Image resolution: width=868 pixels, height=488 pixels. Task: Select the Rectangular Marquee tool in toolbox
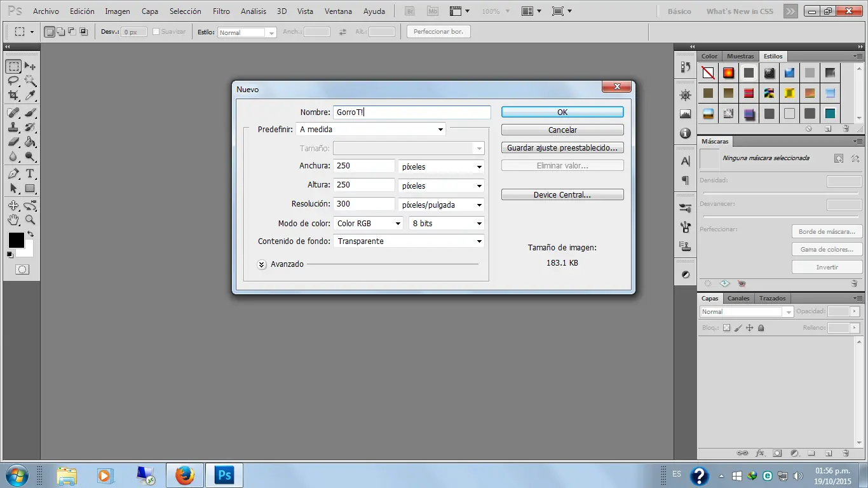tap(13, 67)
